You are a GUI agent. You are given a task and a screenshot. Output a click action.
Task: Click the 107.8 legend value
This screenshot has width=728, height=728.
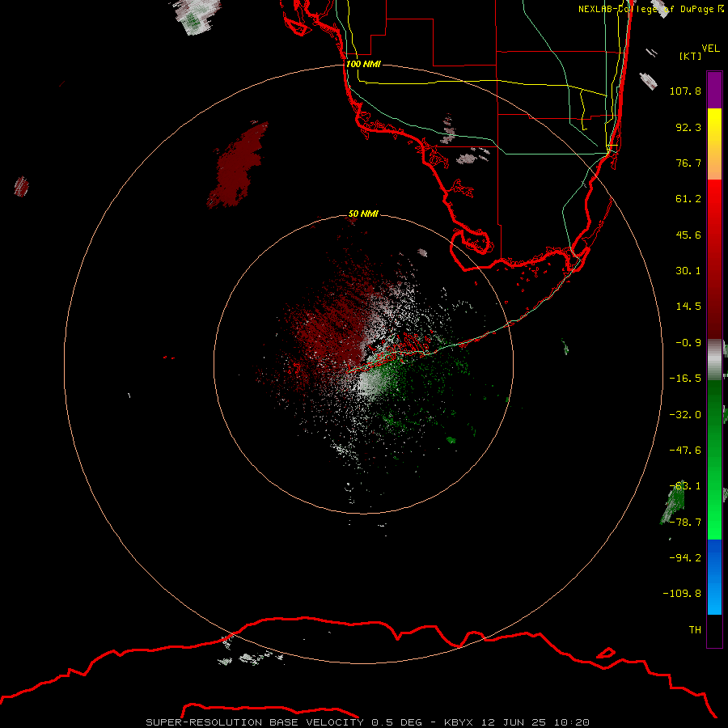pos(685,91)
